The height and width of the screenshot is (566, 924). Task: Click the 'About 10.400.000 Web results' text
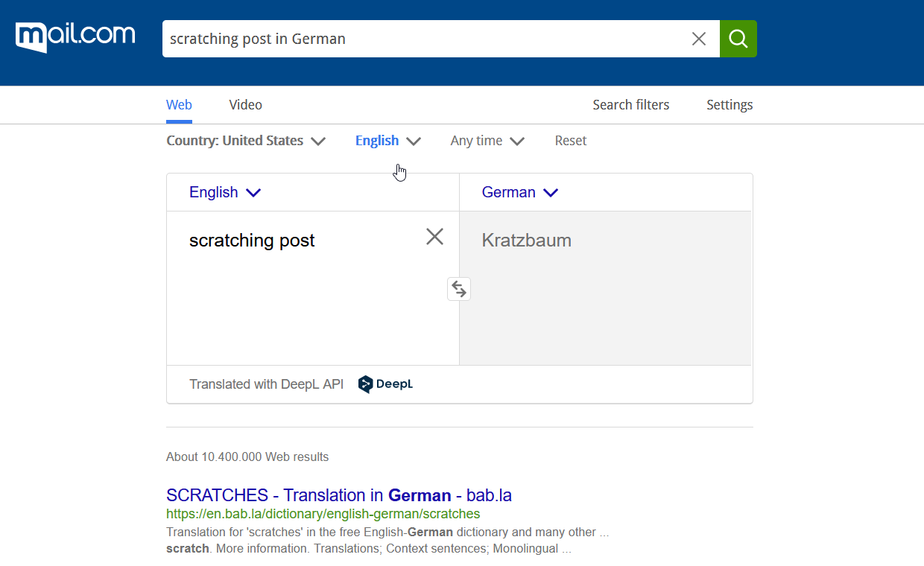(247, 457)
